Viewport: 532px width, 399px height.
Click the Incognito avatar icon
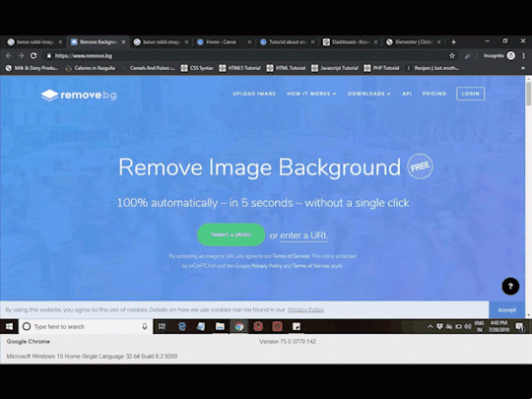pyautogui.click(x=511, y=55)
